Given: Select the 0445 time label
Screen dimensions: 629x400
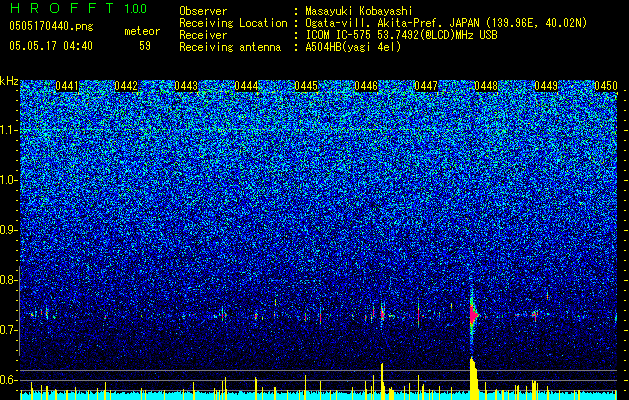Looking at the screenshot, I should click(x=306, y=86).
